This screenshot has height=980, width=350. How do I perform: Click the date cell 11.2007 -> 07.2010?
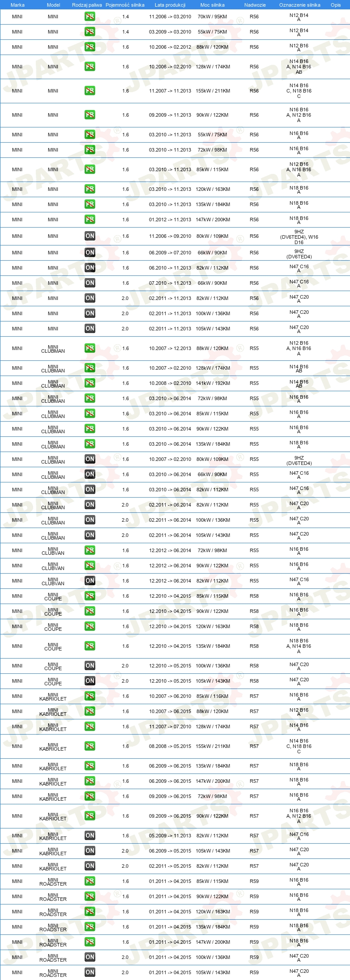pyautogui.click(x=170, y=727)
